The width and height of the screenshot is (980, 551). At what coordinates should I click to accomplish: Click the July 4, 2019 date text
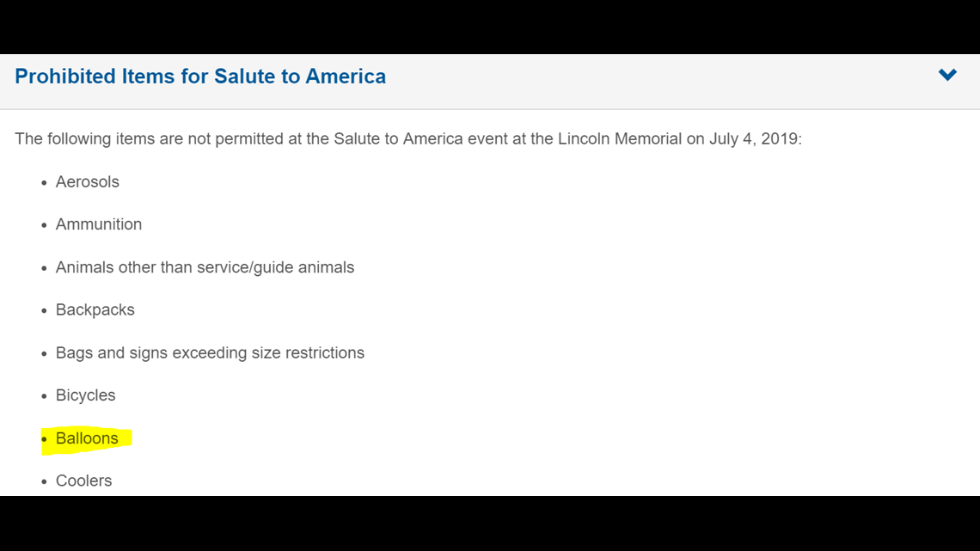point(753,138)
